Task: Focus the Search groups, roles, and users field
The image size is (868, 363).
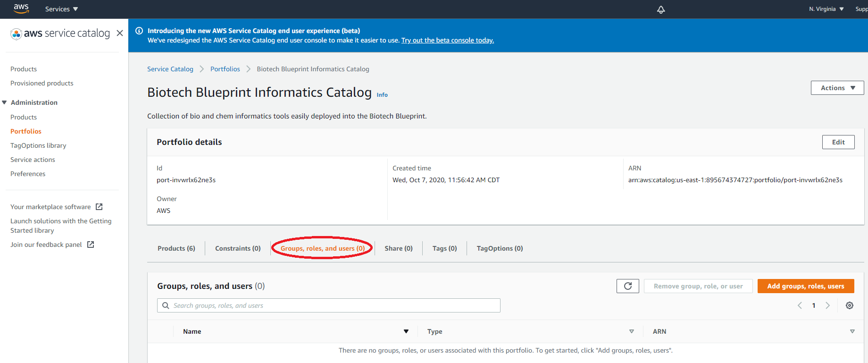Action: coord(329,305)
